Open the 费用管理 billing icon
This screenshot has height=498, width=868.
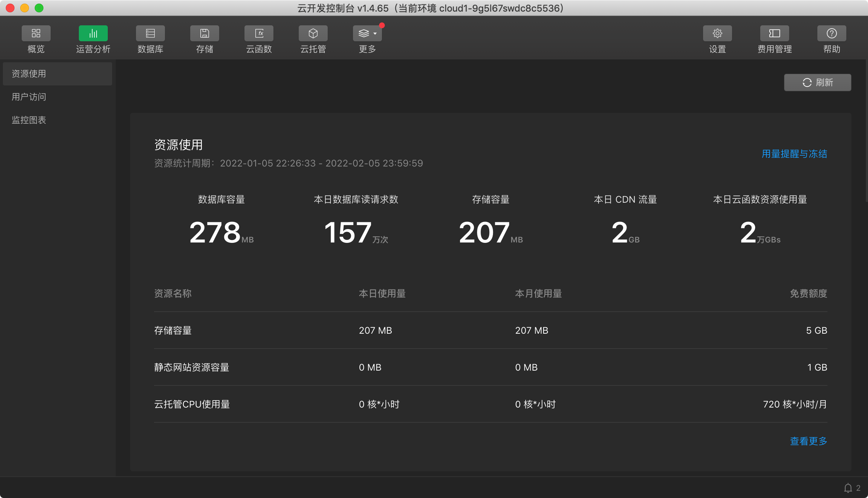coord(774,34)
